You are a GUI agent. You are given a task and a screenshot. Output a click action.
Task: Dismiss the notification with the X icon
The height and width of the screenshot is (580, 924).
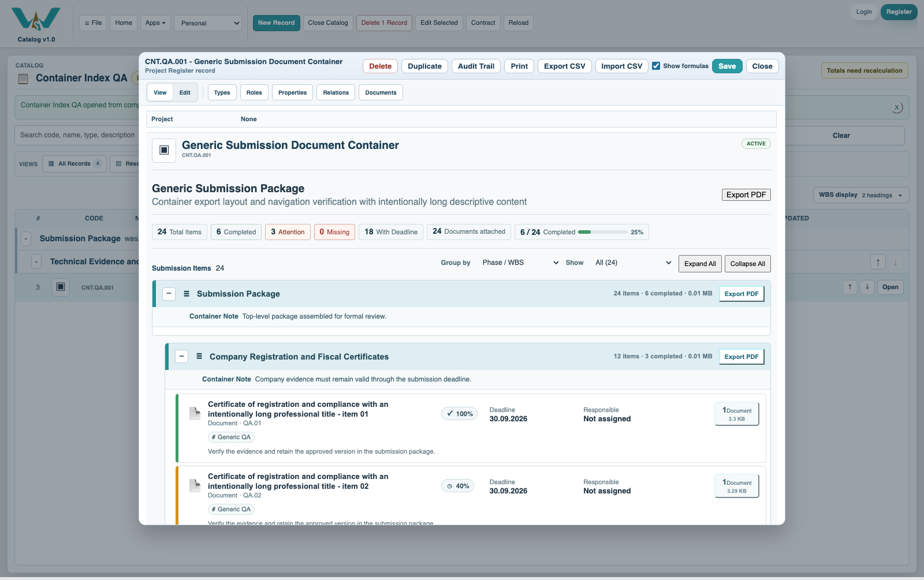897,107
